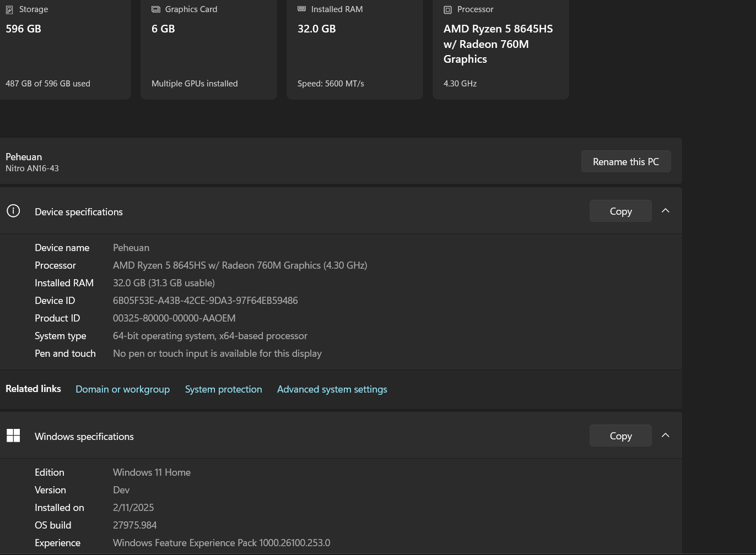Open the Processor AMD Ryzen card

[x=501, y=48]
